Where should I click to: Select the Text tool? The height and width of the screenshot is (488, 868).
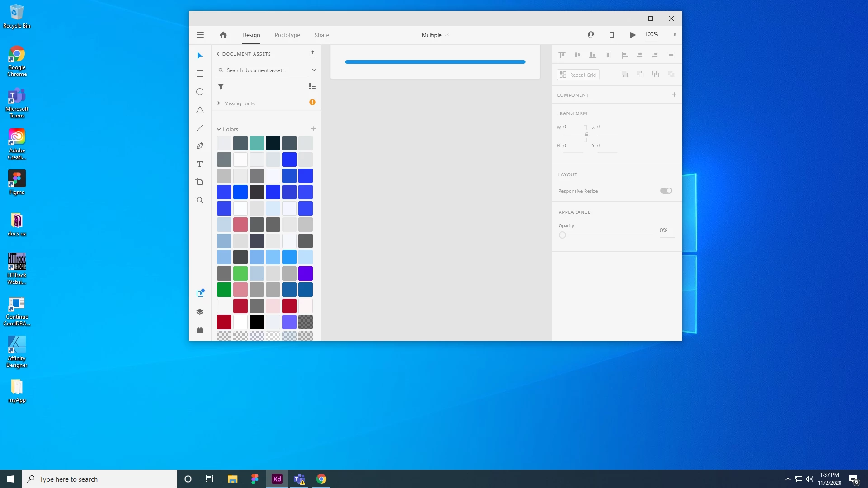coord(200,164)
